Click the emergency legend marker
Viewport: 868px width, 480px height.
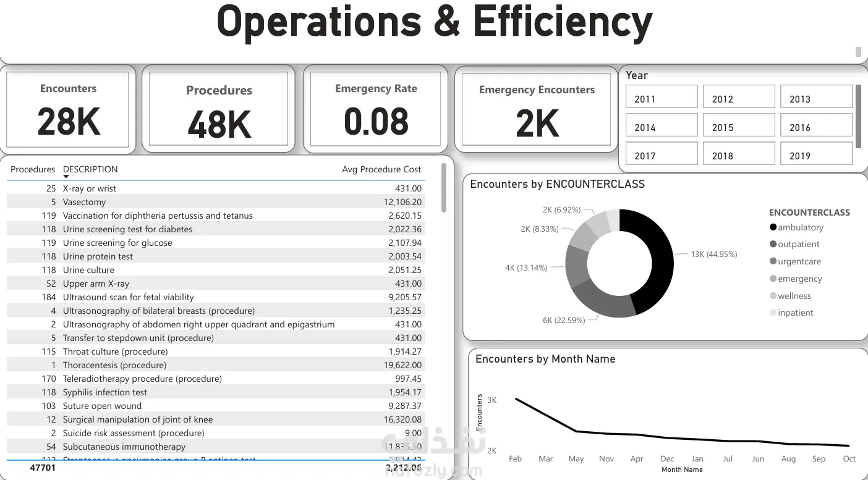[773, 279]
